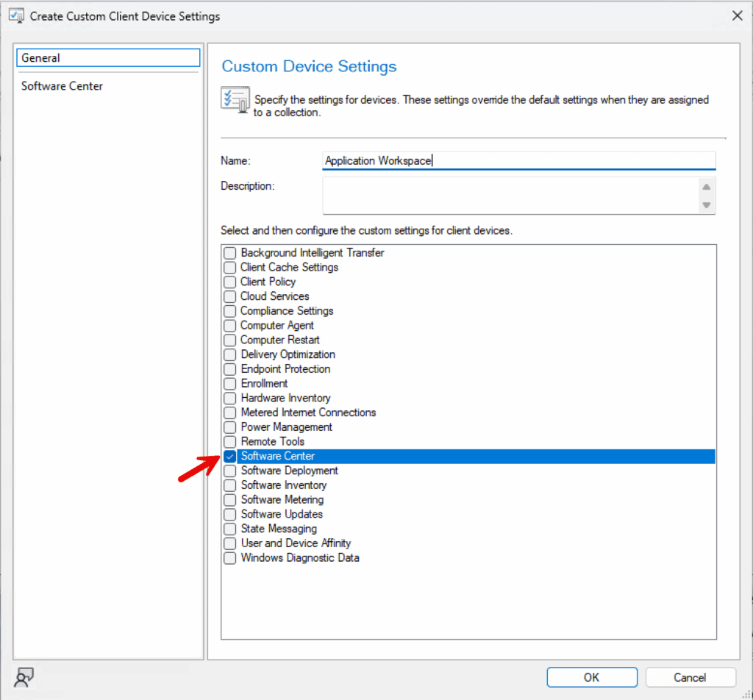Switch to the Software Center page
The height and width of the screenshot is (700, 753).
point(62,86)
